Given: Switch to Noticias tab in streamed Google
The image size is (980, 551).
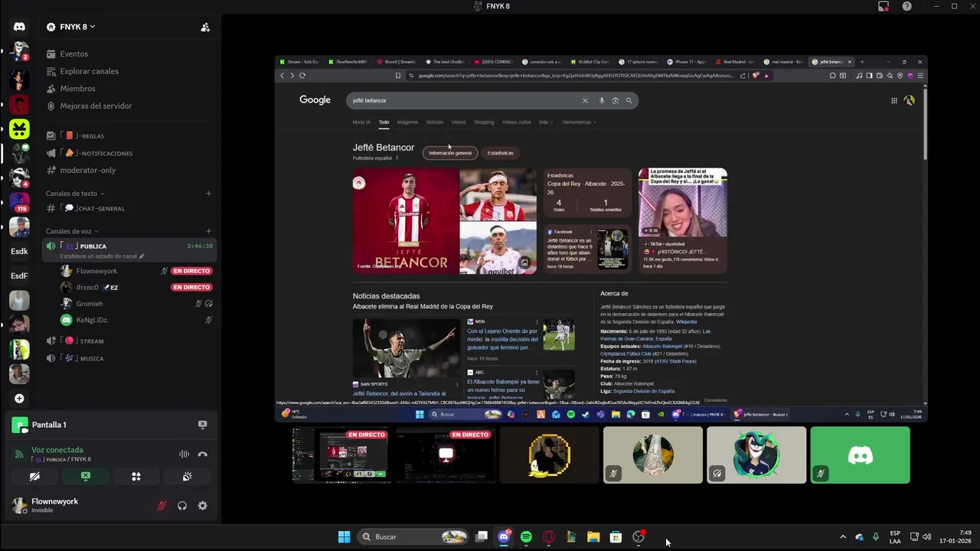Looking at the screenshot, I should coord(434,122).
